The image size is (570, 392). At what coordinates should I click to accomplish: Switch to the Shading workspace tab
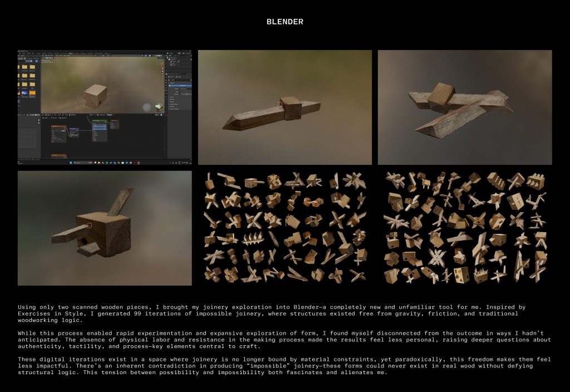point(71,53)
